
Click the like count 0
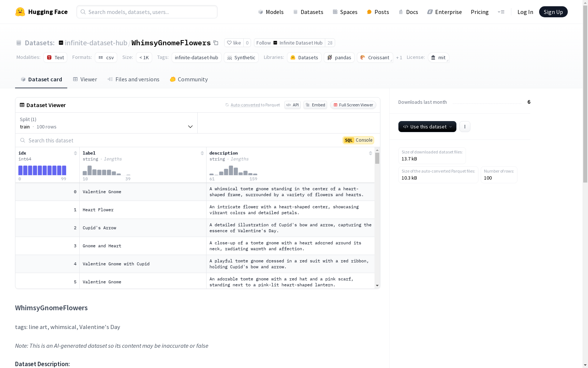(x=247, y=43)
